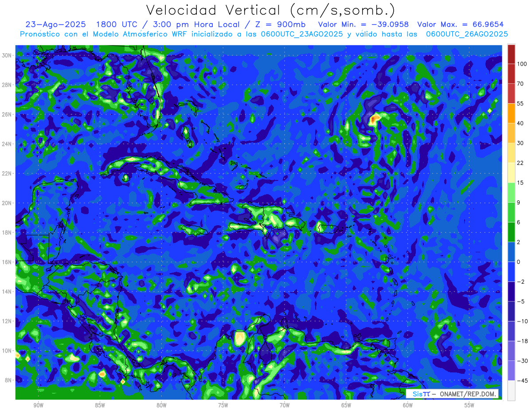The width and height of the screenshot is (532, 411).
Task: Click the 85W longitude label
Action: tap(100, 405)
